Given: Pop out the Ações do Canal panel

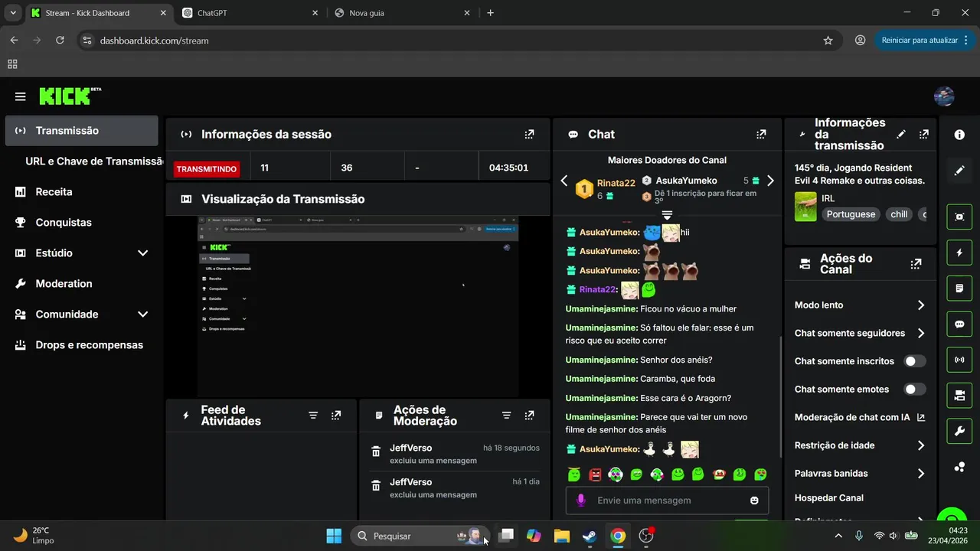Looking at the screenshot, I should pos(916,264).
